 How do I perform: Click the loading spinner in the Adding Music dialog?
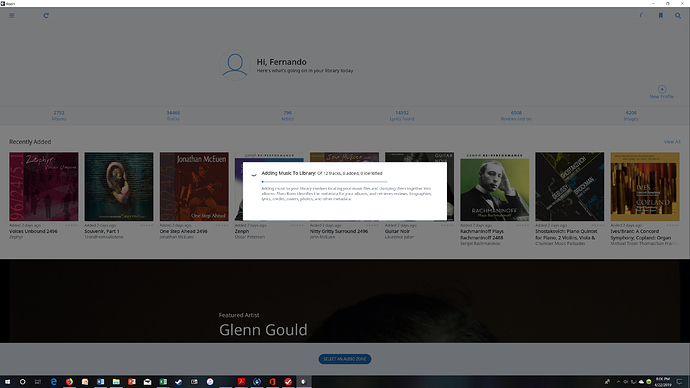pos(254,174)
